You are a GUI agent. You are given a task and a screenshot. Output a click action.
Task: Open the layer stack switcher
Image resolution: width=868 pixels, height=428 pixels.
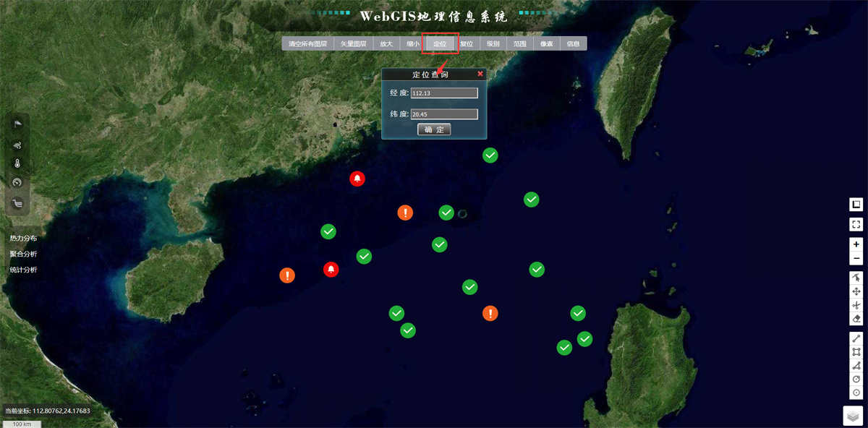click(854, 416)
